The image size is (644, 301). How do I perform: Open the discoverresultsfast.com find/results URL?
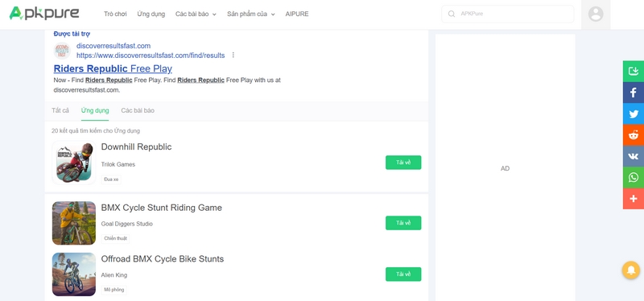[151, 56]
